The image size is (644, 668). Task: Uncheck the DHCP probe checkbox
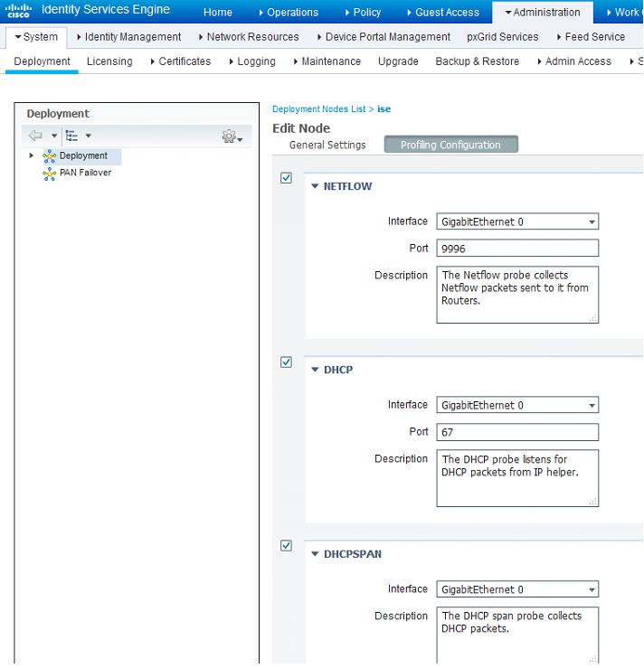(x=286, y=362)
